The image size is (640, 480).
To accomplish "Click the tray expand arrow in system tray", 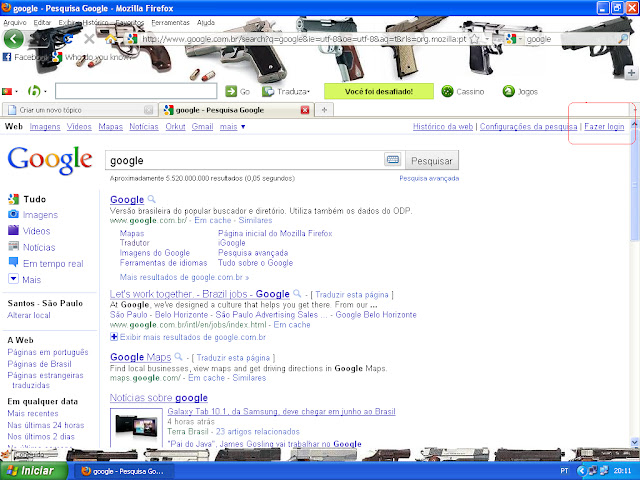I will tap(582, 471).
